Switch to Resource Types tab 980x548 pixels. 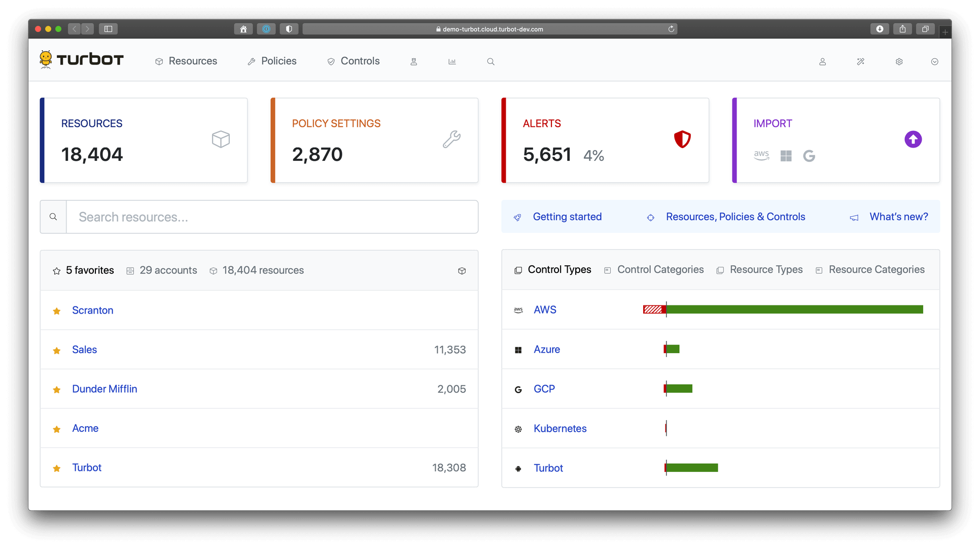(759, 270)
